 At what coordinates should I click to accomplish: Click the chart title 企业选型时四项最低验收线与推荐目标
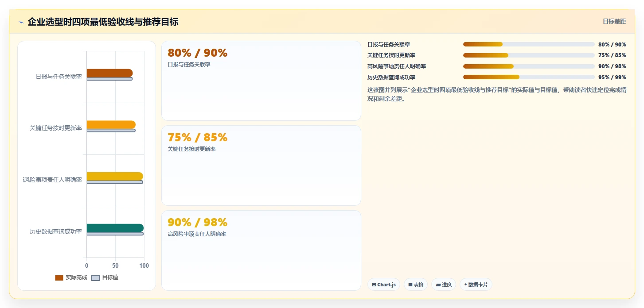(x=103, y=22)
